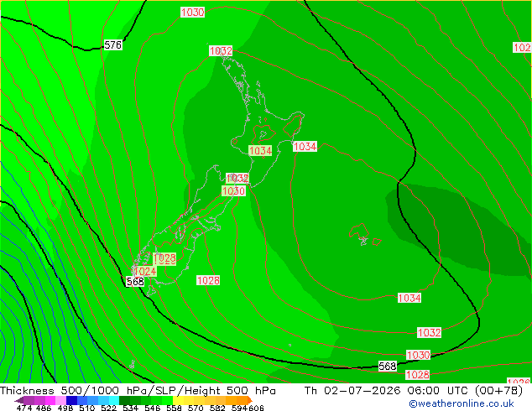532x411 pixels.
Task: Click the 1032 label over Cook Strait
Action: click(237, 178)
